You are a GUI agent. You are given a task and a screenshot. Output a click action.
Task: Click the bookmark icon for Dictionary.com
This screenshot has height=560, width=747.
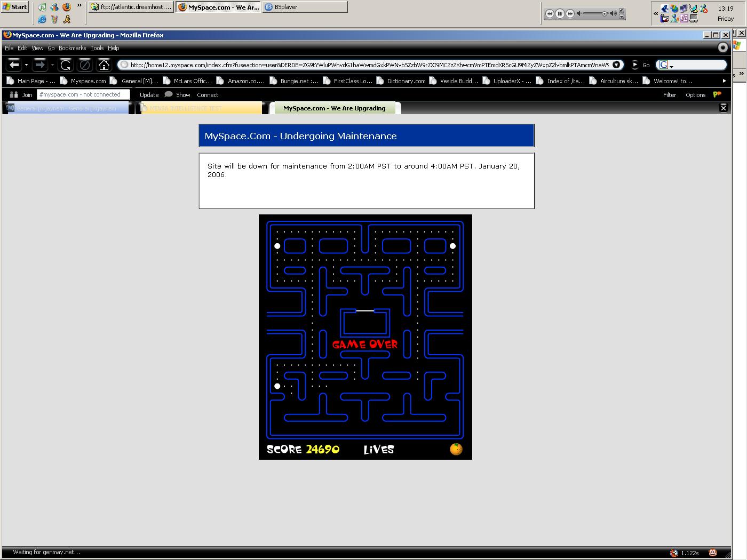pos(380,81)
